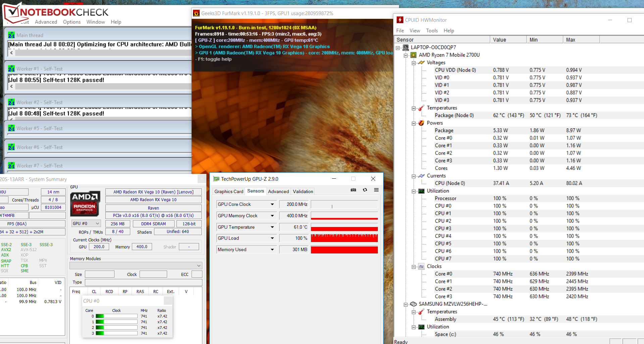Click the thermometer icon beside Package (Node 0) Temperatures
The width and height of the screenshot is (644, 344).
pos(422,108)
